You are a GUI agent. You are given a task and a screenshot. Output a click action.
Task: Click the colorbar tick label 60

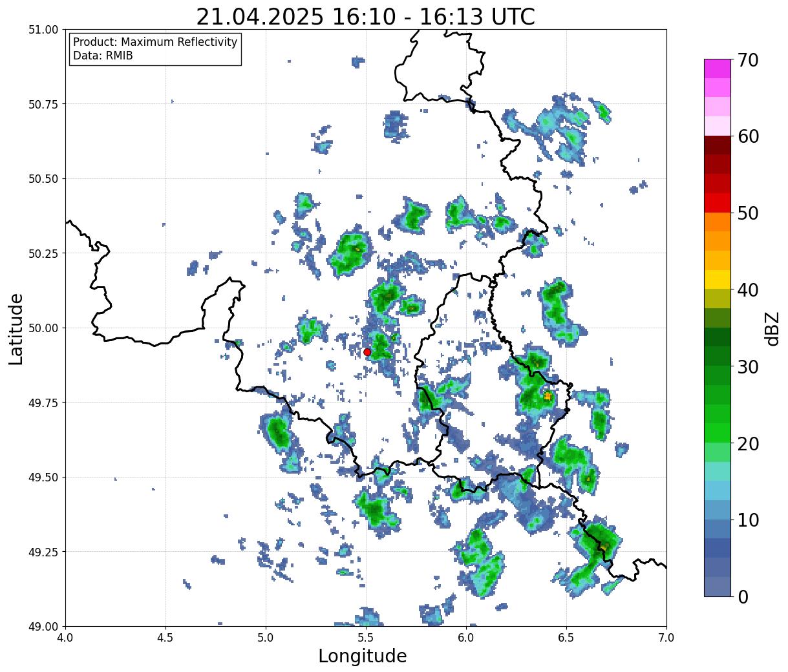[x=748, y=137]
